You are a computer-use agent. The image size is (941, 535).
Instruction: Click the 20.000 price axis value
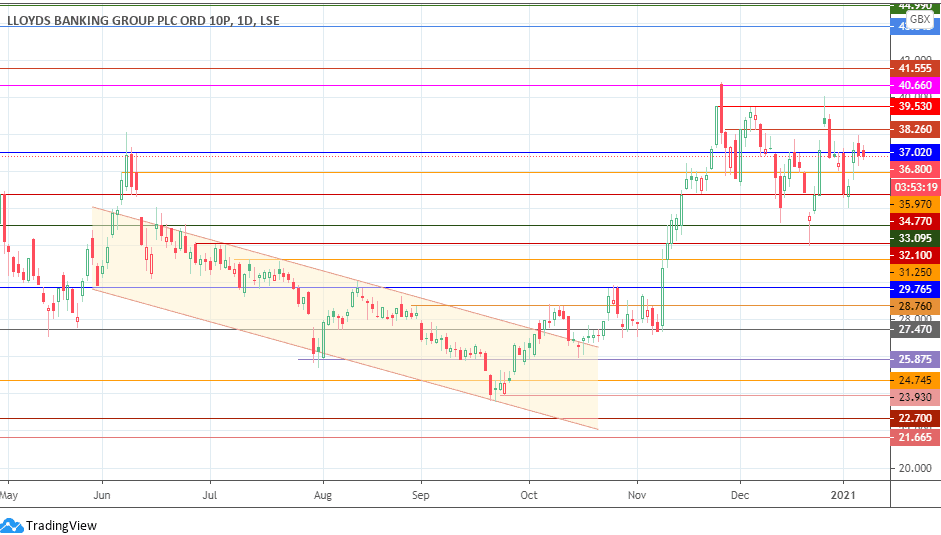[x=915, y=468]
